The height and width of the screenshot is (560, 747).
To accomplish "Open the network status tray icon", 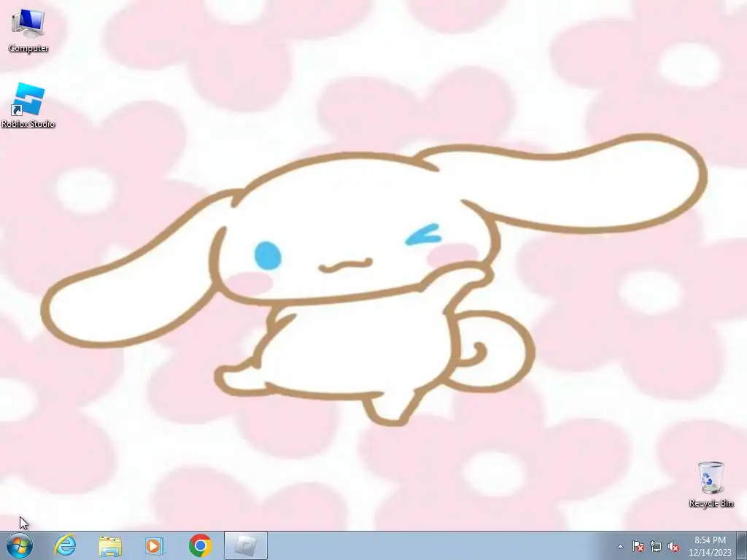I will (x=656, y=546).
